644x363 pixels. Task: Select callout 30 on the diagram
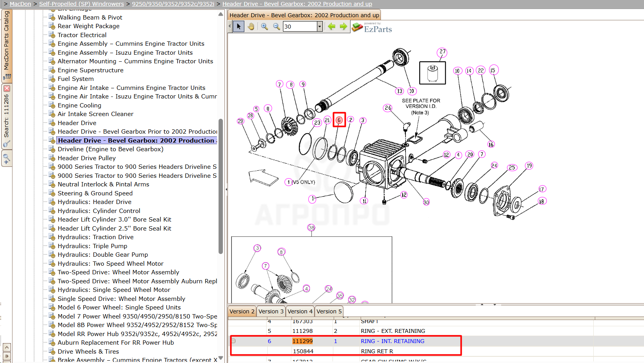point(426,202)
